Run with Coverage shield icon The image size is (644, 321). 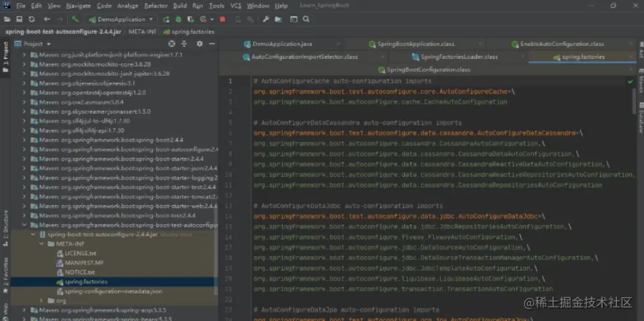coord(190,19)
